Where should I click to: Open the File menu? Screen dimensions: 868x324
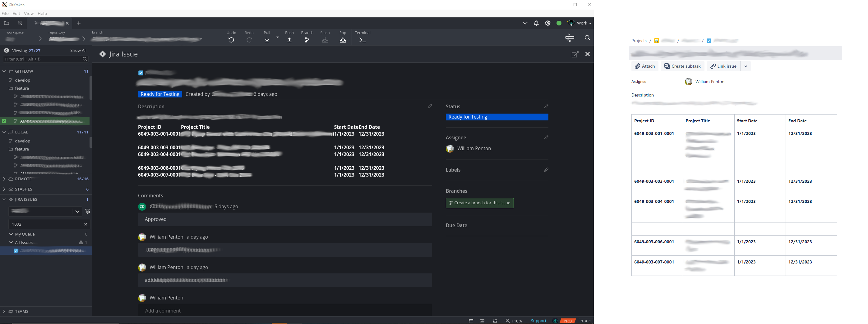5,13
